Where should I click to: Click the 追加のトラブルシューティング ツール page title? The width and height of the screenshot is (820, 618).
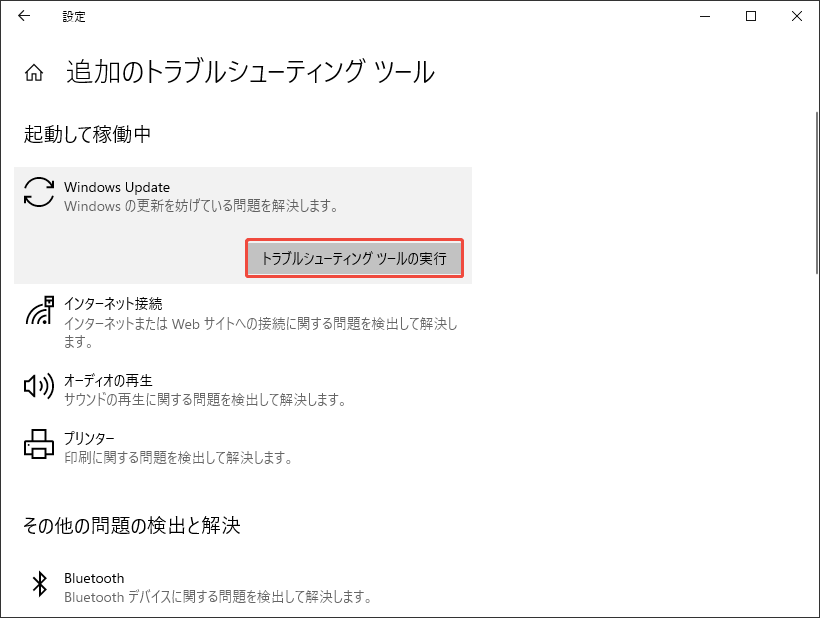pyautogui.click(x=250, y=72)
